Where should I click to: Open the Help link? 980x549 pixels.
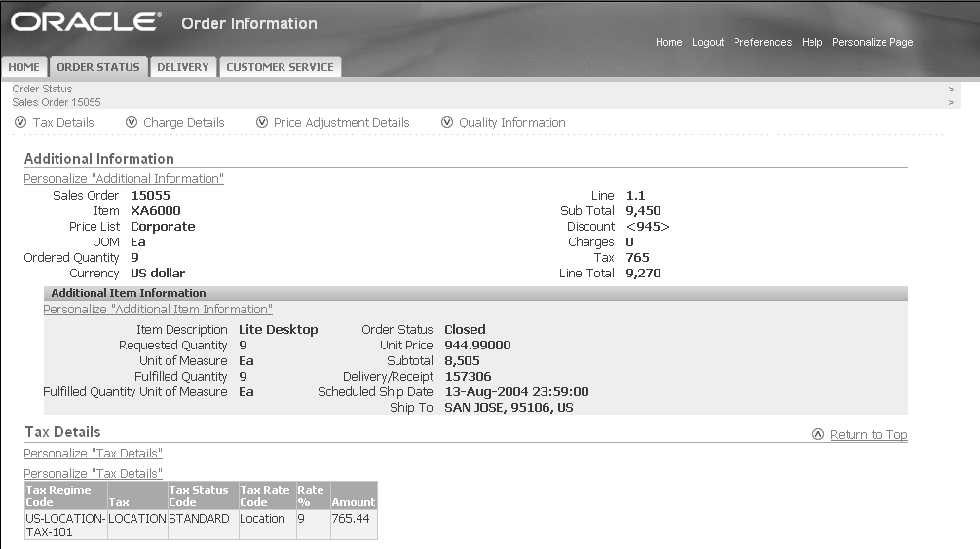[x=811, y=42]
